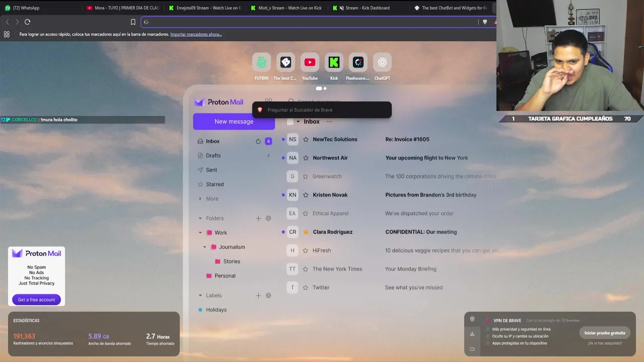
Task: Select the Brave Talk camera icon in widget
Action: (x=472, y=349)
